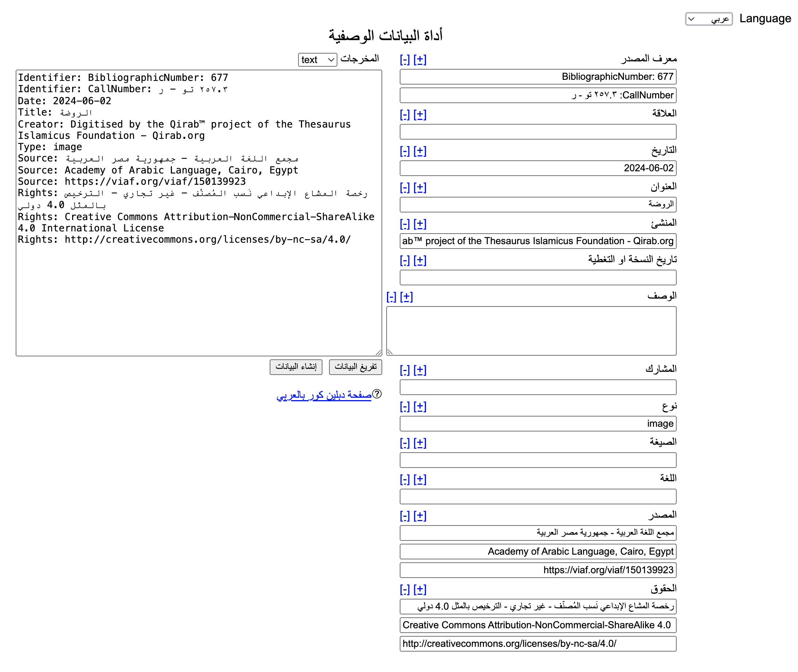Remove a field with [-] for الوصف
Screen dimensions: 798x672
pyautogui.click(x=391, y=297)
